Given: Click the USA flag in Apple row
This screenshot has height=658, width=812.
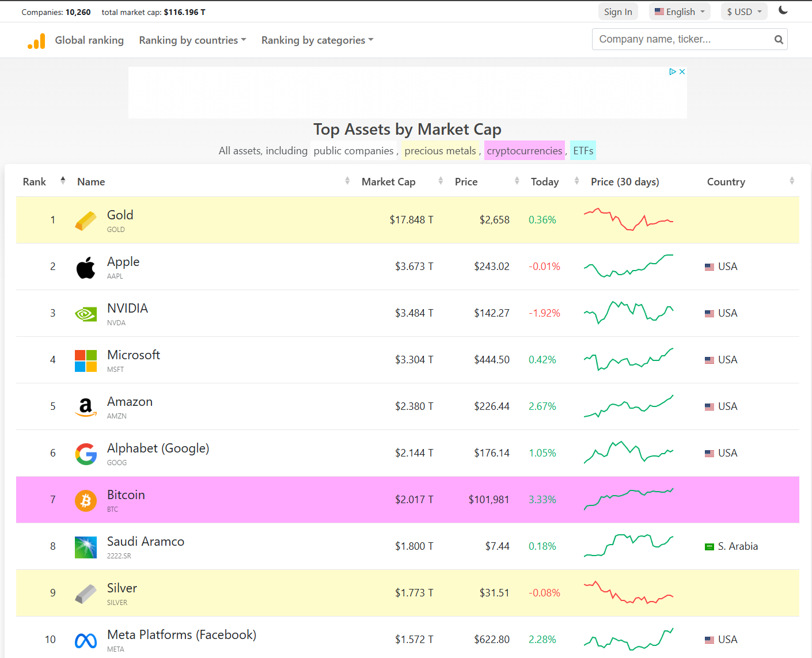Looking at the screenshot, I should point(709,267).
